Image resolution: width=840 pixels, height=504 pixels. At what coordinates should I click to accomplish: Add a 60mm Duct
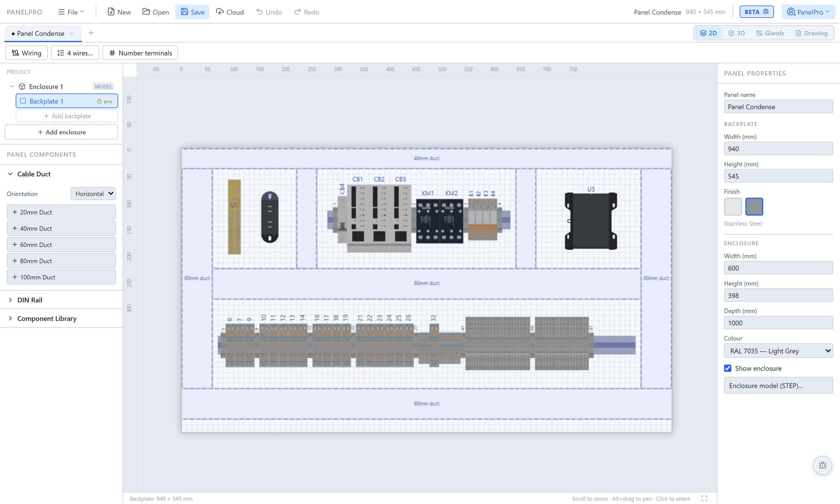pos(61,245)
